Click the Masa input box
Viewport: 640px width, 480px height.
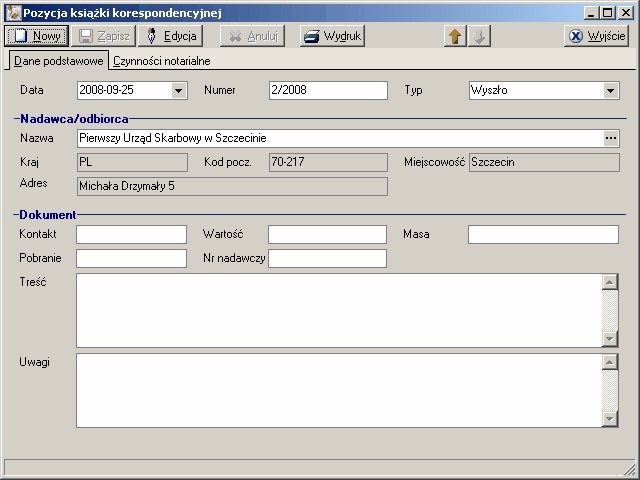click(x=543, y=234)
